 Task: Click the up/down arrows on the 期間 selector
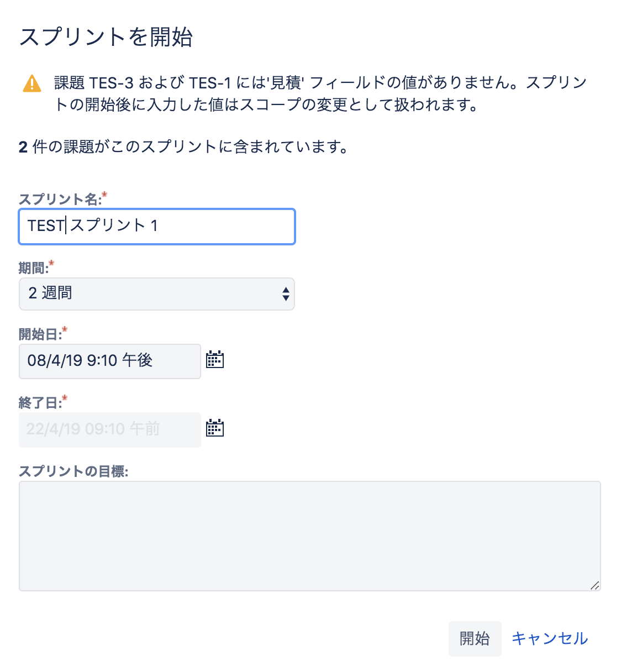coord(285,293)
